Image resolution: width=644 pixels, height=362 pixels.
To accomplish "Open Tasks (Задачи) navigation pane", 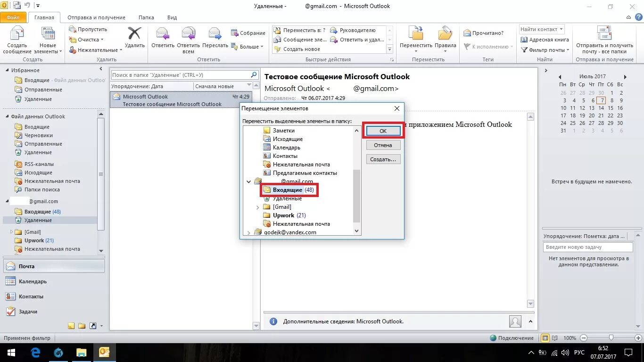I will pyautogui.click(x=54, y=312).
